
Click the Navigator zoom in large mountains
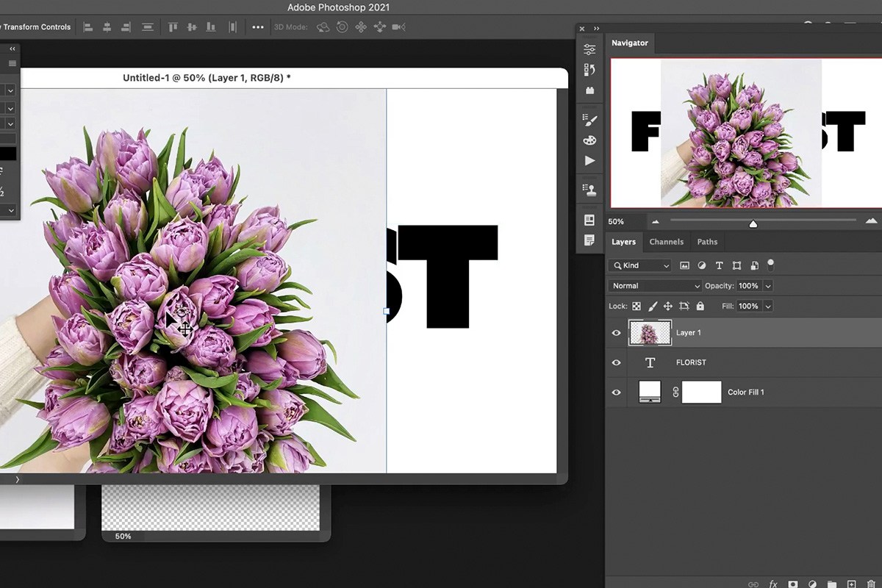872,220
